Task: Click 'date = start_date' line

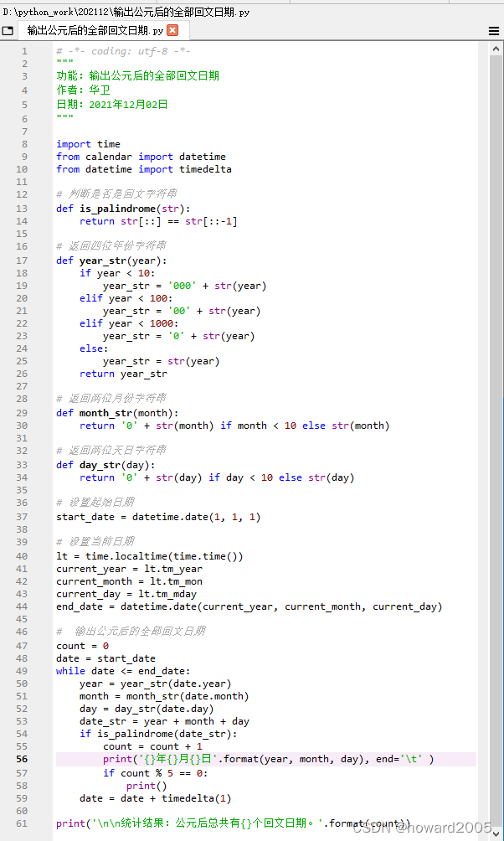Action: tap(105, 658)
